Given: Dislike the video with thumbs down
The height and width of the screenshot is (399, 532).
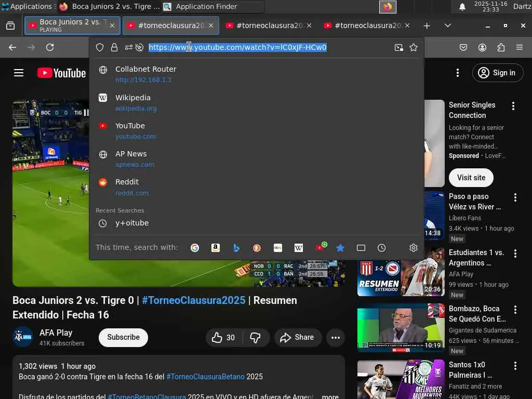Looking at the screenshot, I should (x=255, y=338).
